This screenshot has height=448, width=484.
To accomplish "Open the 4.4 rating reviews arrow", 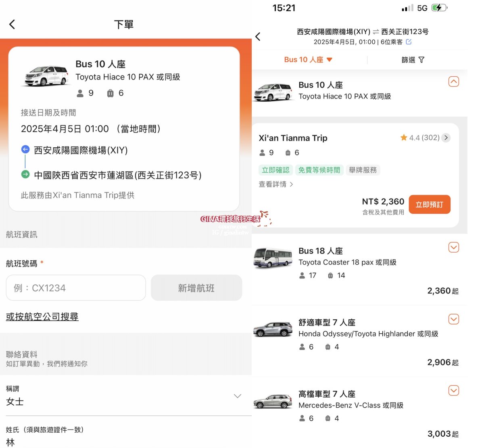I will click(x=446, y=138).
